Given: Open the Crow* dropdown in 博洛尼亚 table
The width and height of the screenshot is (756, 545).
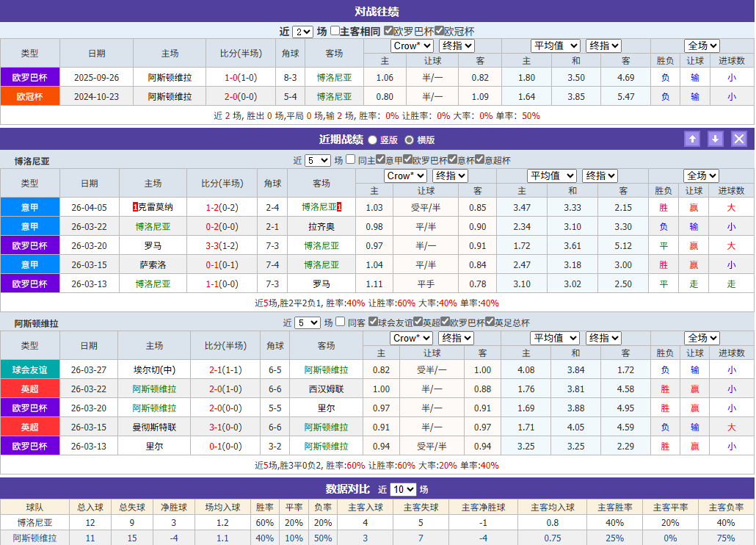Looking at the screenshot, I should 405,176.
